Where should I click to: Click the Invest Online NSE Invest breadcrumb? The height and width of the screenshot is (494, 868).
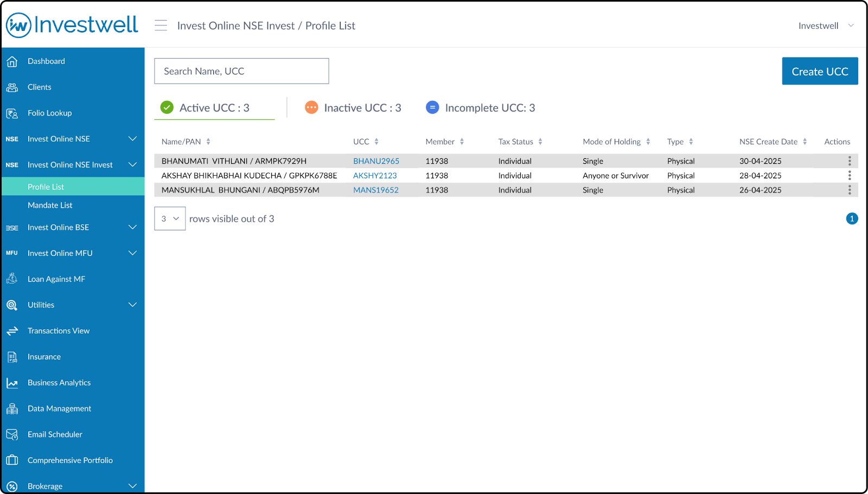point(236,25)
